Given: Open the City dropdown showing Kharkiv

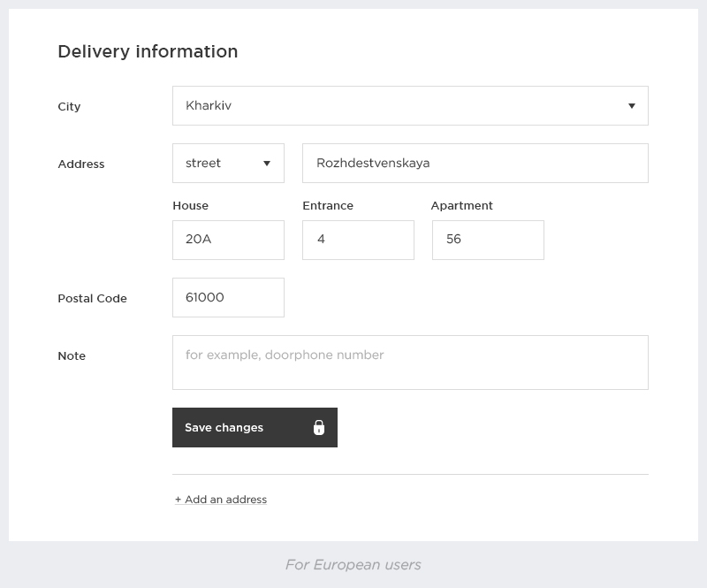Looking at the screenshot, I should pyautogui.click(x=410, y=105).
